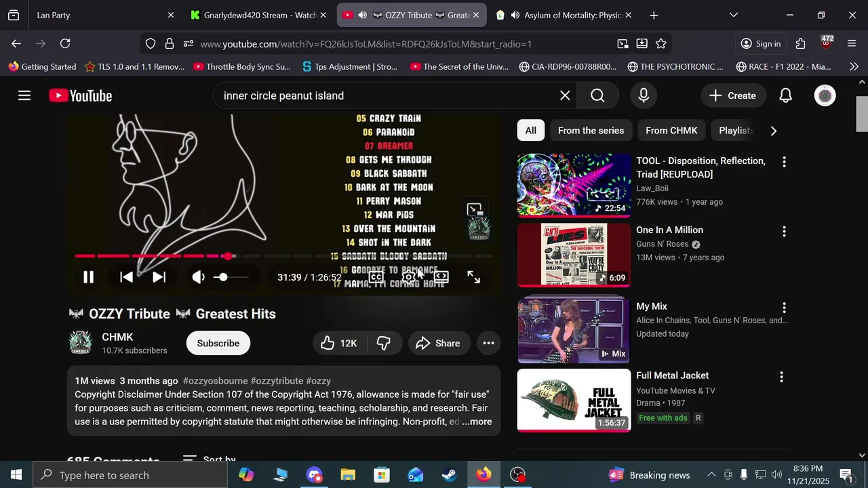Switch player to theater mode

[x=441, y=277]
